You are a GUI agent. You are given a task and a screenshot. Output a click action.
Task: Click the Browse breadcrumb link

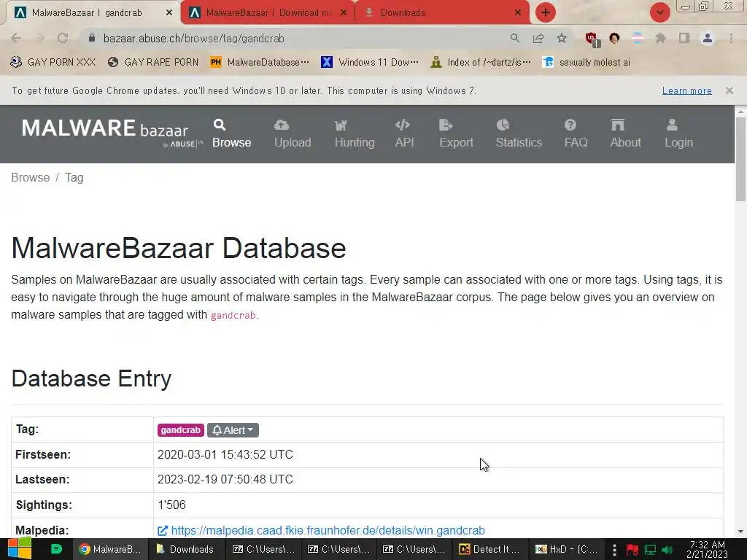click(x=31, y=178)
